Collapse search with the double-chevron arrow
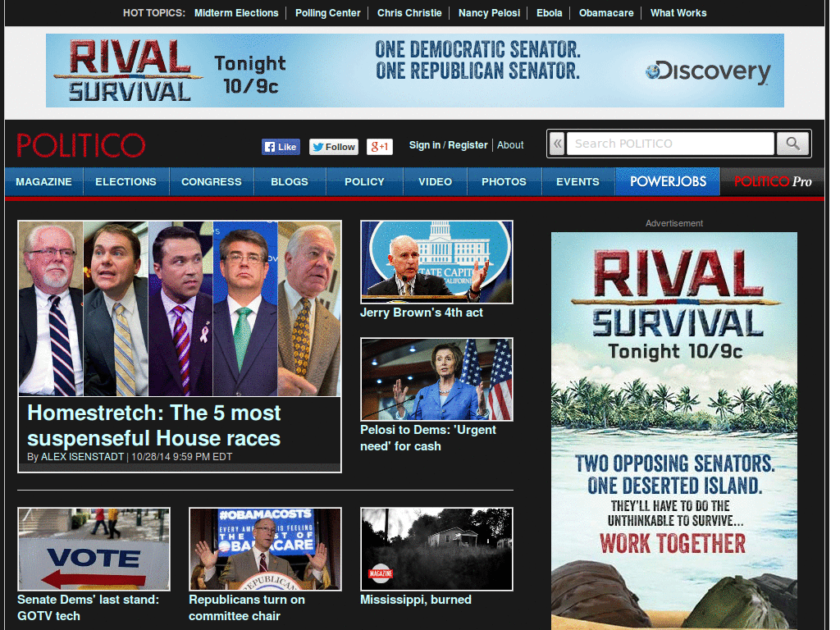Viewport: 840px width, 630px height. [558, 144]
